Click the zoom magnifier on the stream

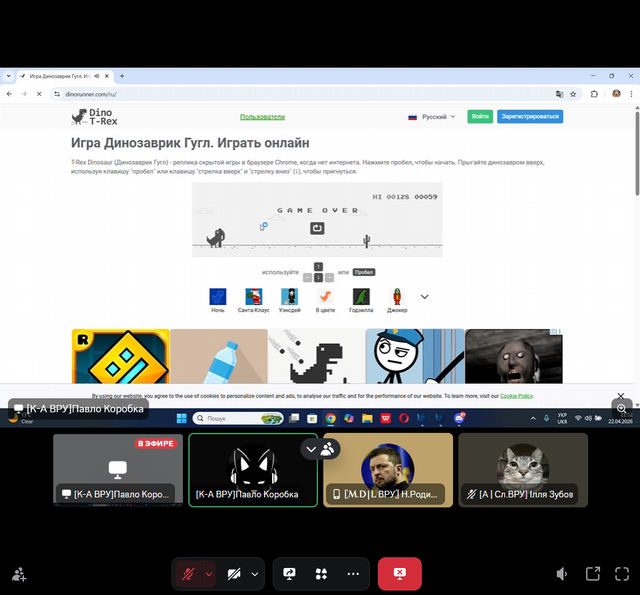pos(622,409)
